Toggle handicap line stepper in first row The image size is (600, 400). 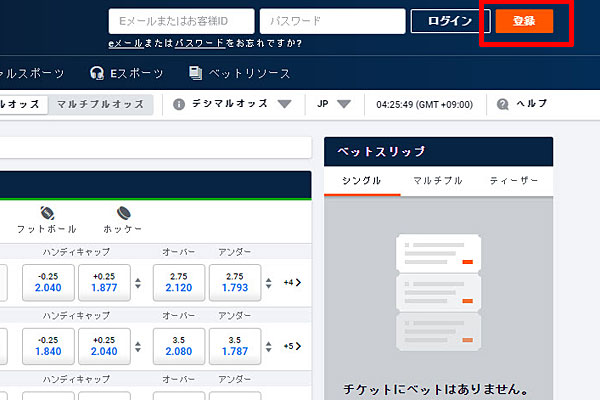tap(138, 283)
